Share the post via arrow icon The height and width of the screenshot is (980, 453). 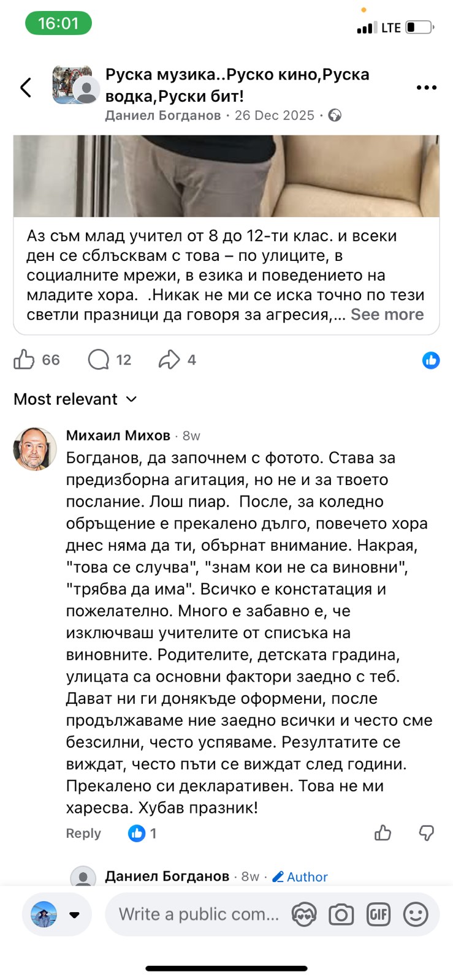(169, 360)
